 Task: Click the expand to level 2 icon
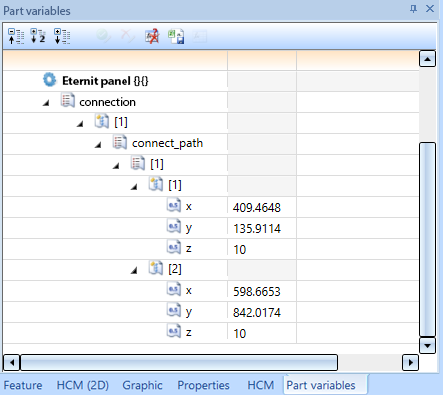click(x=38, y=36)
